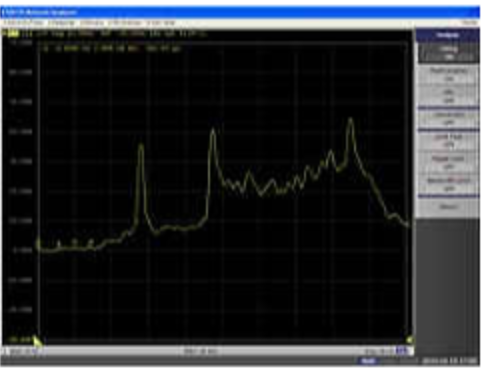Click the center sweep field below graph
This screenshot has width=483, height=370.
[201, 351]
